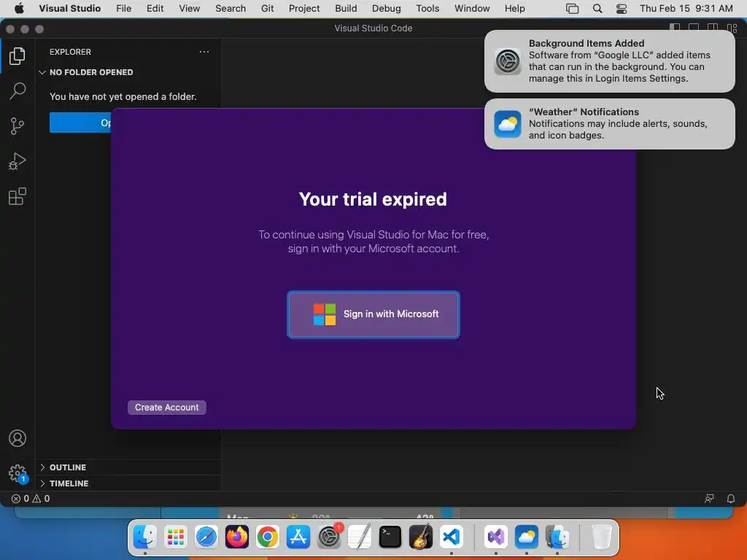Open the Accounts menu icon

18,438
